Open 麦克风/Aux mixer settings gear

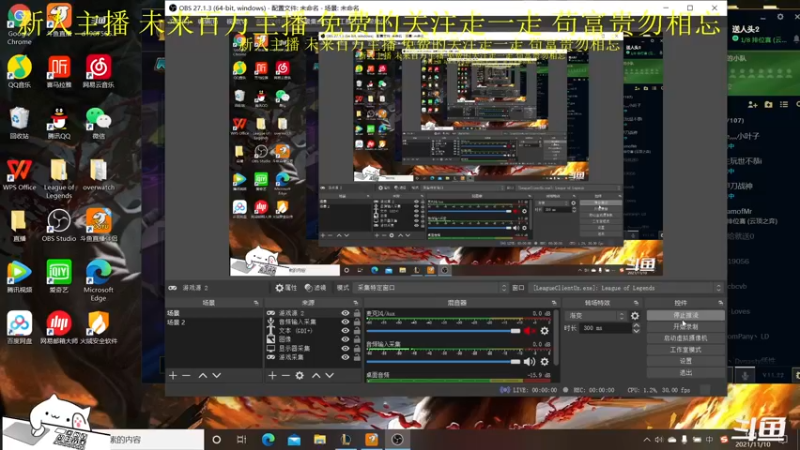point(544,331)
